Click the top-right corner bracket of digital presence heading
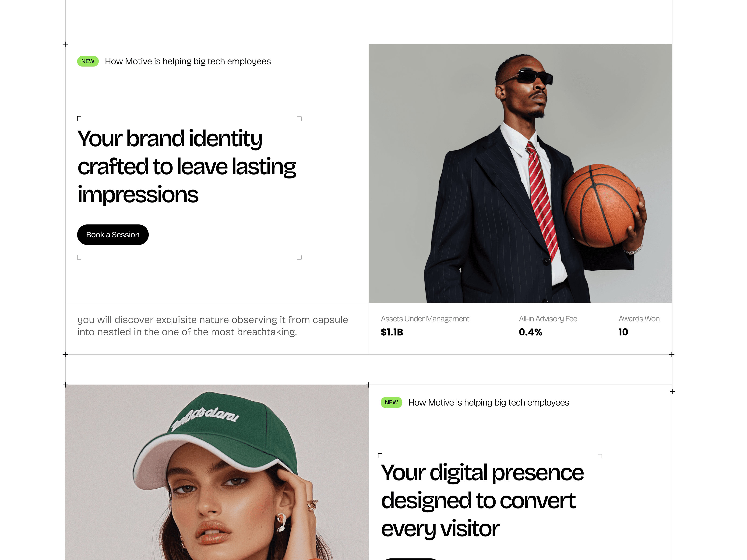 (x=600, y=456)
